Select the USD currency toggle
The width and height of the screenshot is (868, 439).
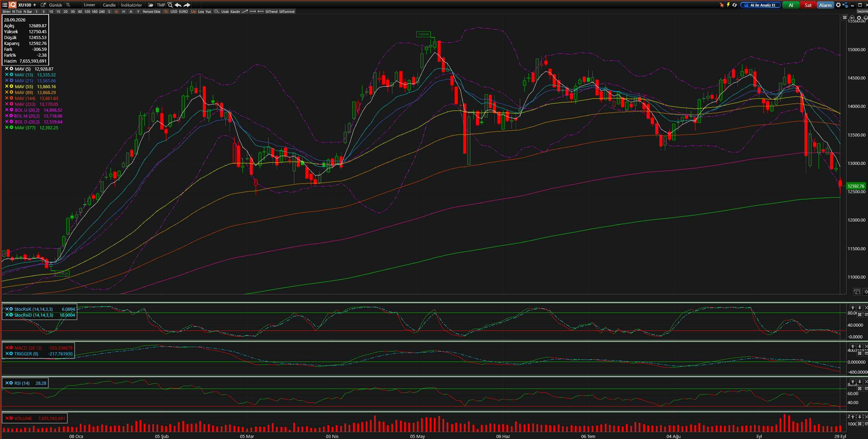tap(174, 11)
